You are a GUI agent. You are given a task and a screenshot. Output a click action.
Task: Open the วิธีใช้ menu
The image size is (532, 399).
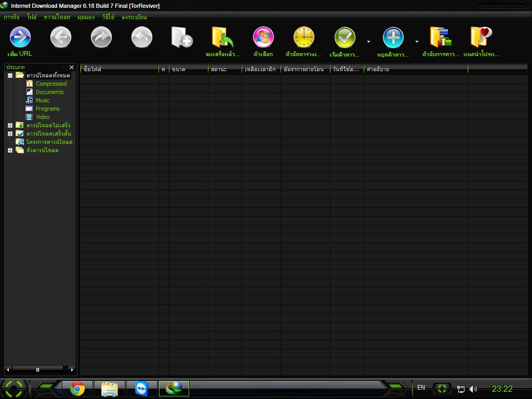point(108,17)
